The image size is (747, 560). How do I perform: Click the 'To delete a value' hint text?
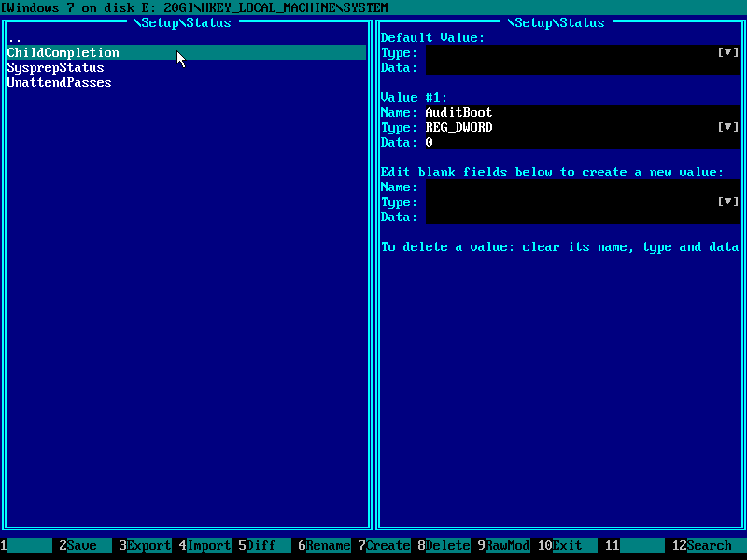559,246
